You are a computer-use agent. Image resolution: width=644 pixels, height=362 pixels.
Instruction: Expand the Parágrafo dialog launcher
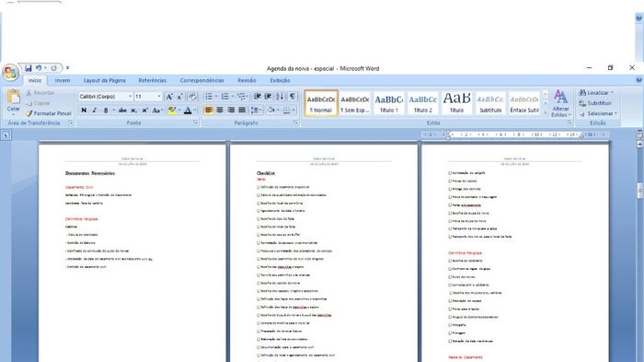(x=295, y=123)
